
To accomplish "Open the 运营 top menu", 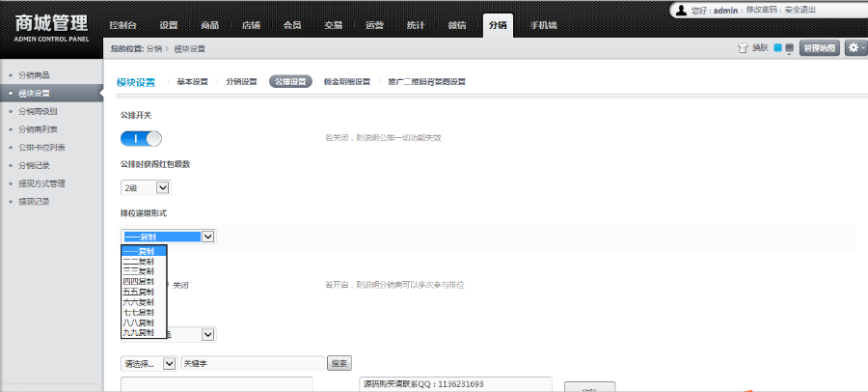I will pos(375,25).
